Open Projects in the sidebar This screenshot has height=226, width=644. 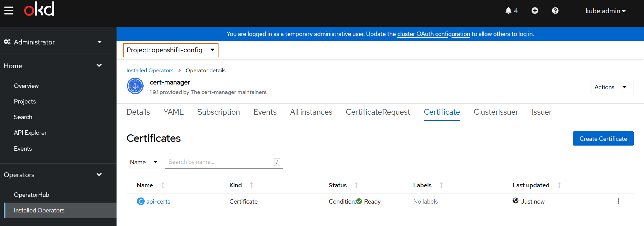point(25,101)
